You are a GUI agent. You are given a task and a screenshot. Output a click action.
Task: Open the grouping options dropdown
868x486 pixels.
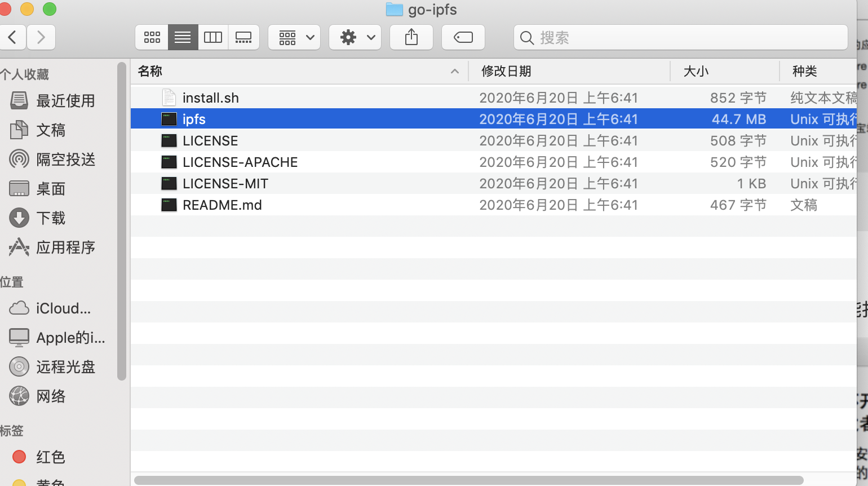click(294, 37)
